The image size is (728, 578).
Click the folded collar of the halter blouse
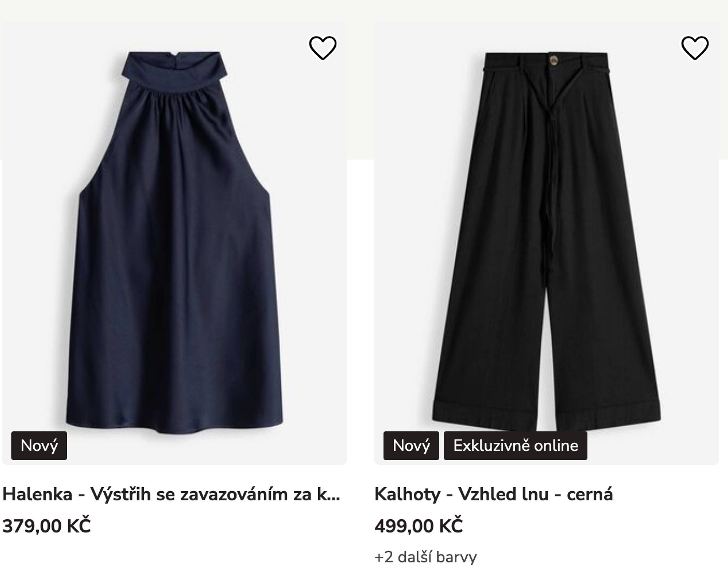[x=174, y=71]
